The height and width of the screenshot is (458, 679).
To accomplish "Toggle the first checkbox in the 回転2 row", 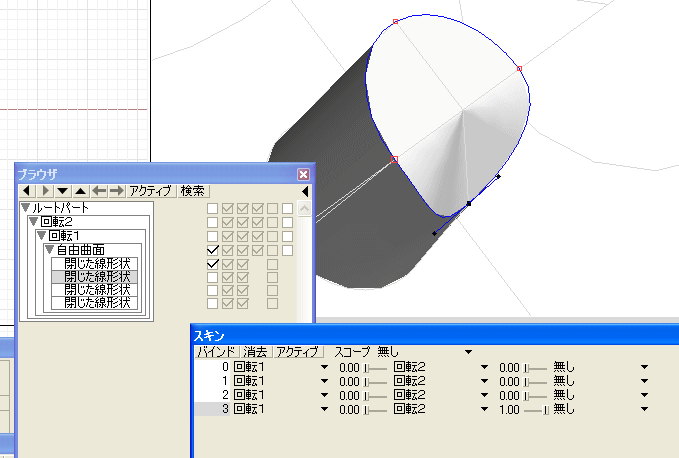I will click(212, 222).
